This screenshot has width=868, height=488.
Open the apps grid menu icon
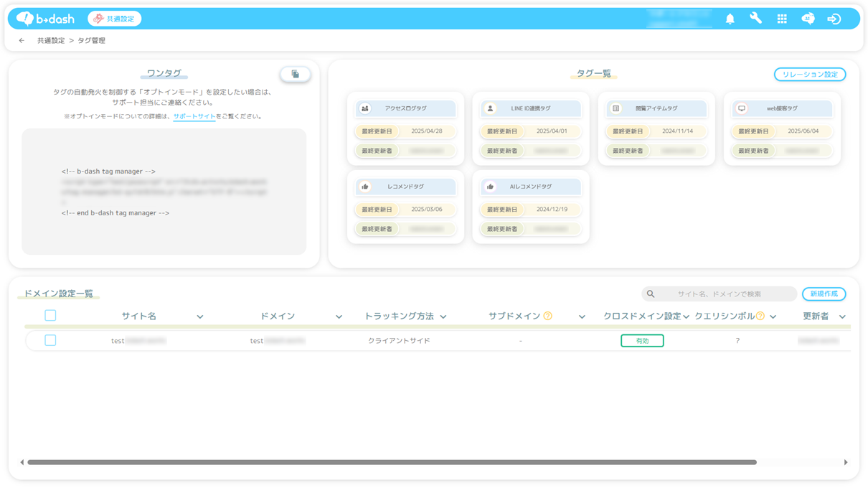[x=782, y=19]
